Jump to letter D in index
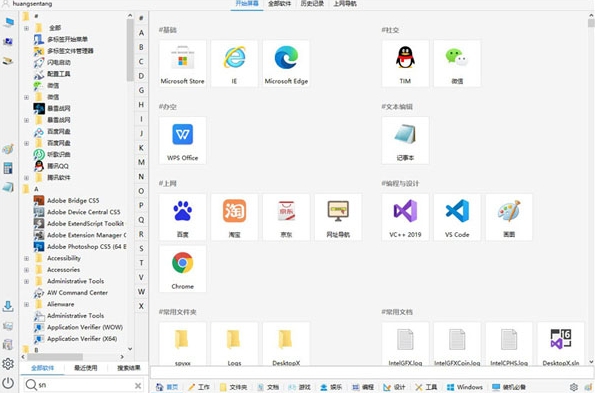The width and height of the screenshot is (595, 393). tap(141, 76)
